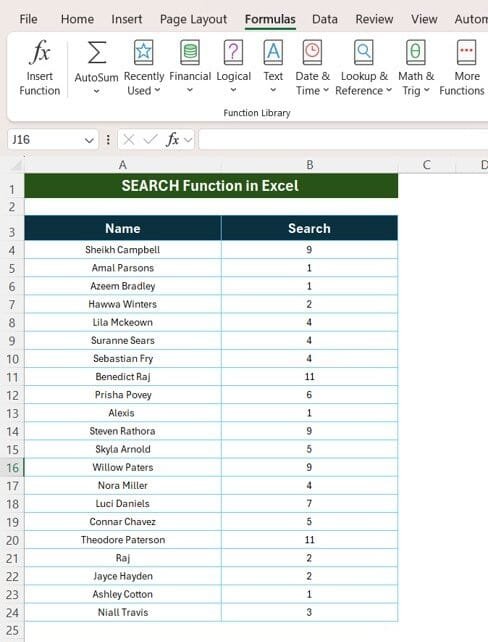This screenshot has height=642, width=488.
Task: Open Financial functions library
Action: coord(190,68)
